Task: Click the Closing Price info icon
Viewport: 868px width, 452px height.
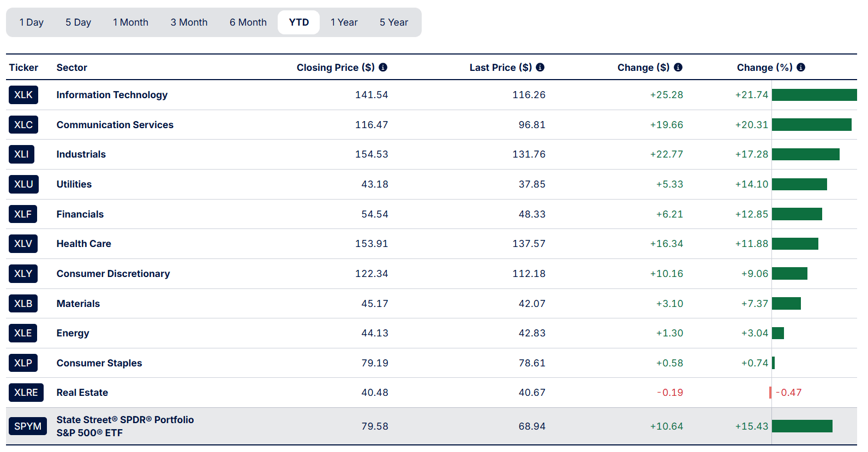Action: click(383, 67)
